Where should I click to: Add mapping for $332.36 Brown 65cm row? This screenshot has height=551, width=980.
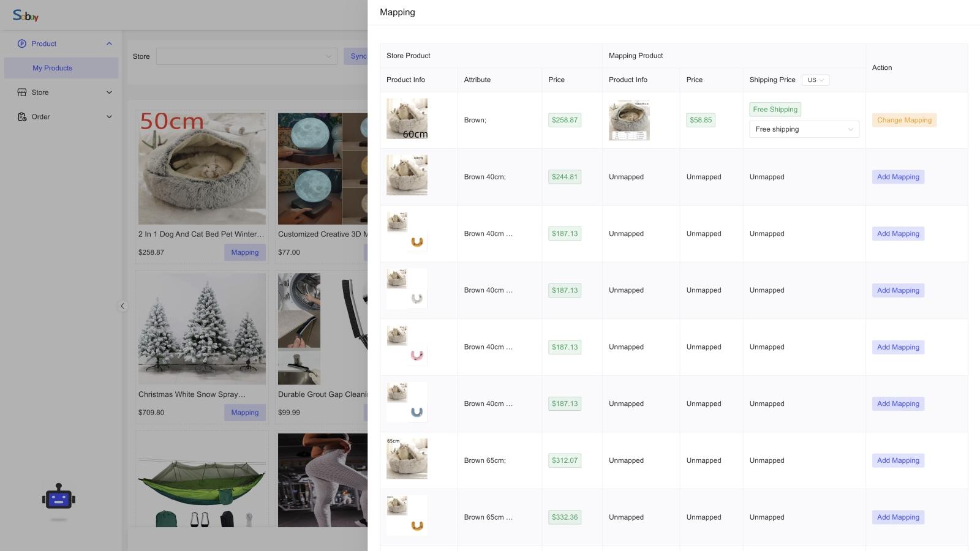click(x=898, y=517)
